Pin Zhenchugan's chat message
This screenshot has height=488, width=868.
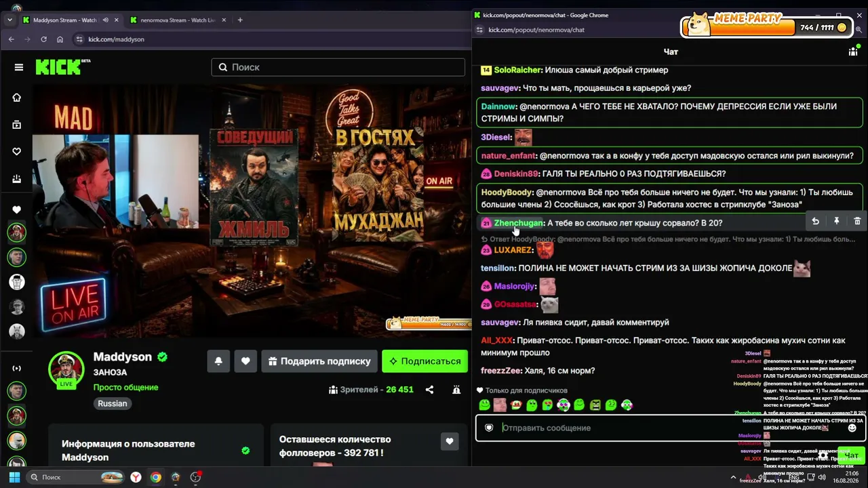coord(837,221)
